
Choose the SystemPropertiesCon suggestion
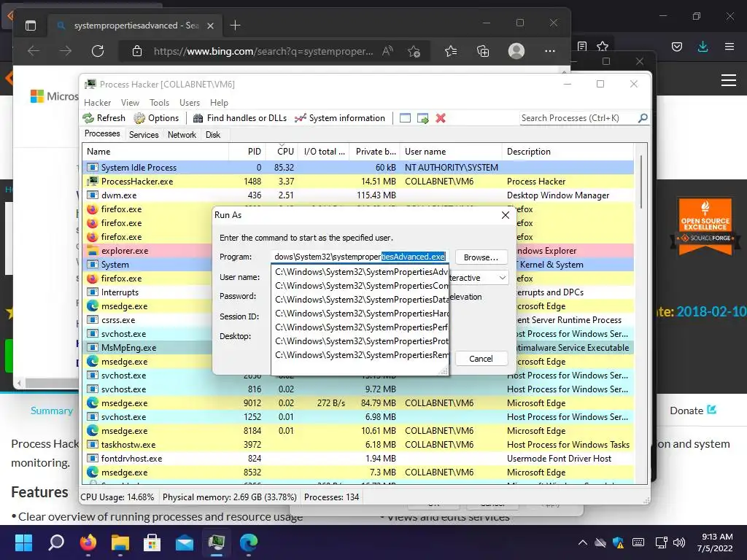click(360, 286)
